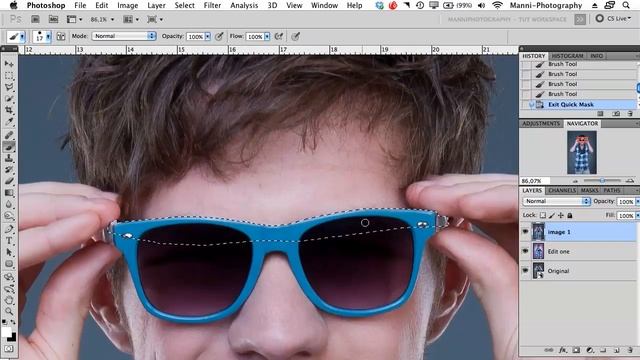Select the Zoom tool
640x360 pixels.
pyautogui.click(x=9, y=311)
